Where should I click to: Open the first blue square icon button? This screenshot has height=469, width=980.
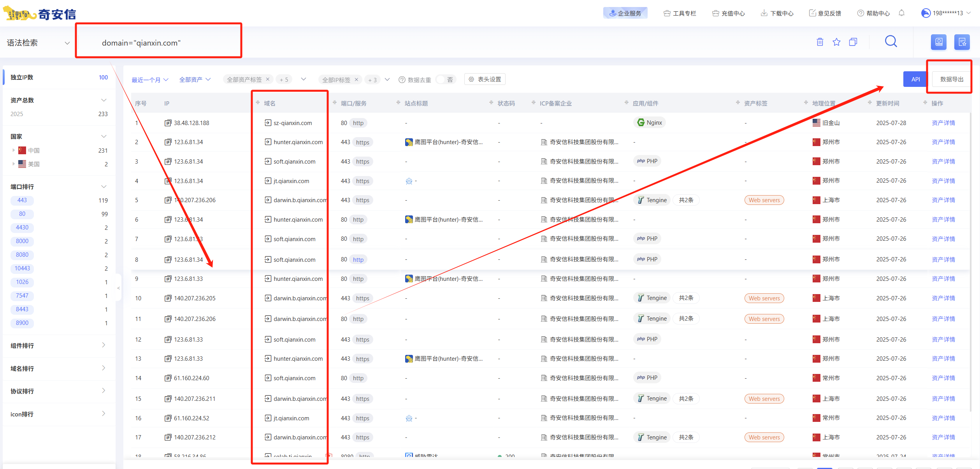pyautogui.click(x=938, y=42)
